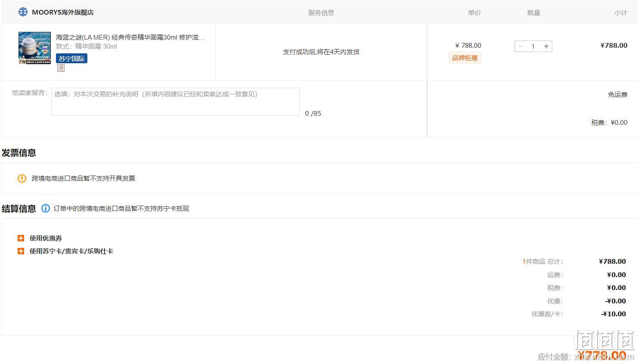
Task: Click the 退 return policy icon
Action: [61, 68]
